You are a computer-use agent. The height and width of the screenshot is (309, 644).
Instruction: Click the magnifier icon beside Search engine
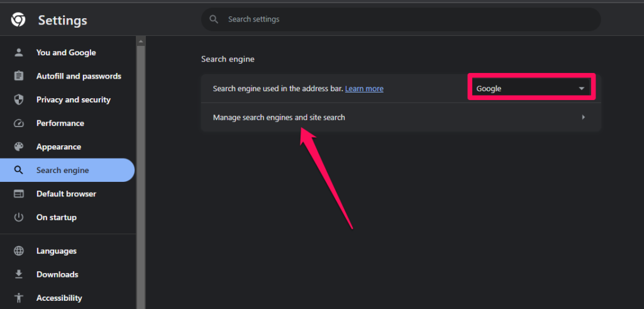[19, 170]
